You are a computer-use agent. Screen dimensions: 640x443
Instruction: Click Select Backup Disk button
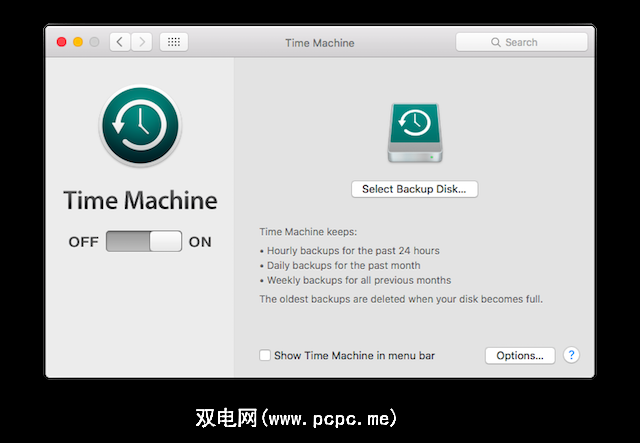click(x=415, y=189)
